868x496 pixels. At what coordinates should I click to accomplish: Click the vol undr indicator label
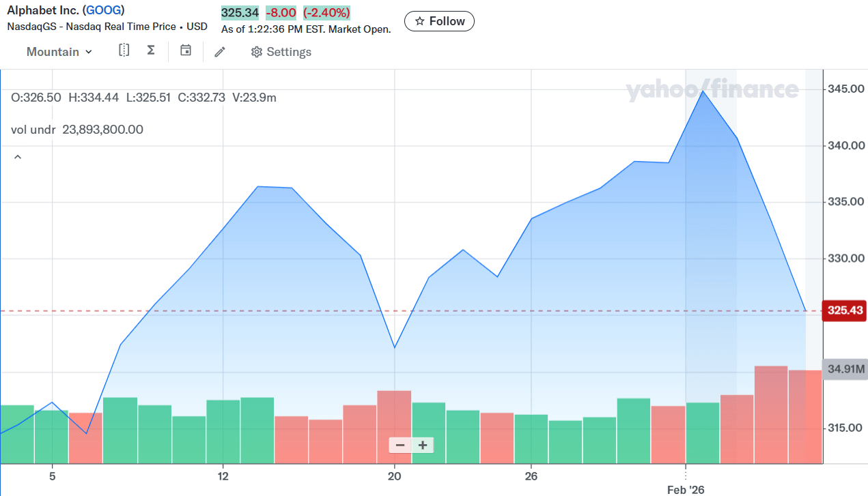point(33,130)
